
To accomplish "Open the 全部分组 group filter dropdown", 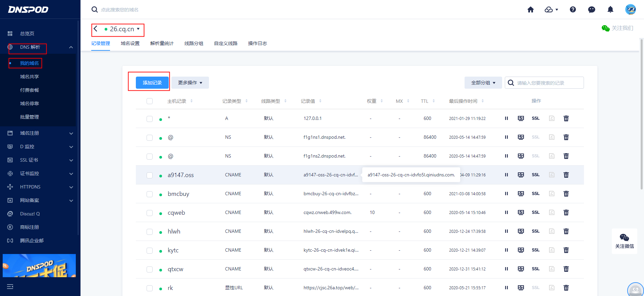I will click(483, 83).
